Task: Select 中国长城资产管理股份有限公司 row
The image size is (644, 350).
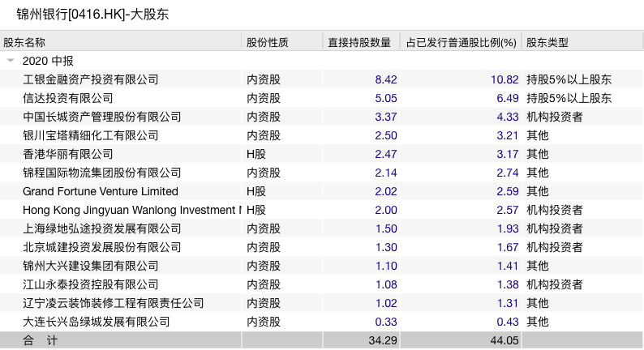Action: 322,117
